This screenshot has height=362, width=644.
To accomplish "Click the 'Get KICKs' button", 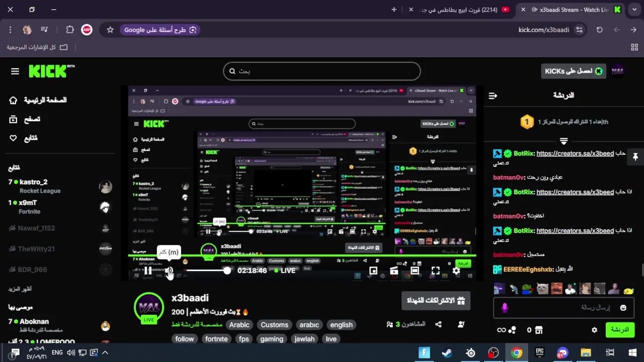I will (573, 71).
